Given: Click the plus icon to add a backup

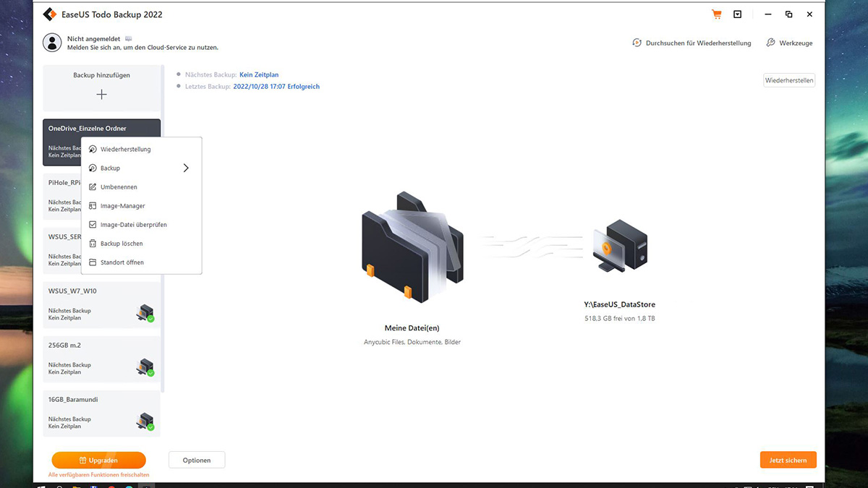Looking at the screenshot, I should click(x=102, y=95).
